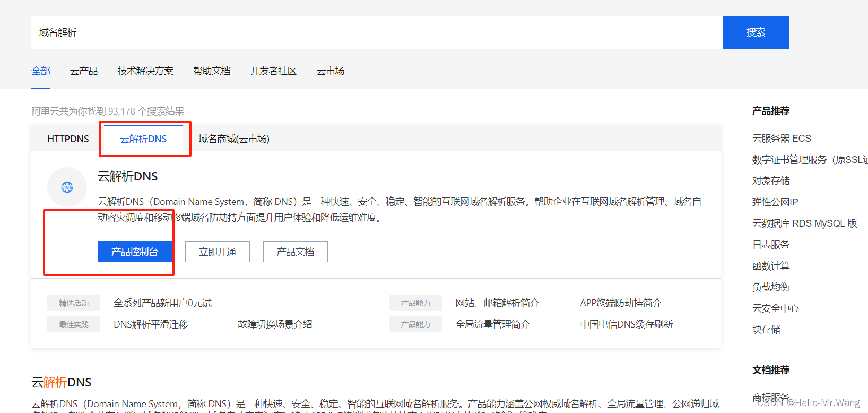The height and width of the screenshot is (413, 868).
Task: Open the 云安全中心 recommendation link
Action: [776, 308]
